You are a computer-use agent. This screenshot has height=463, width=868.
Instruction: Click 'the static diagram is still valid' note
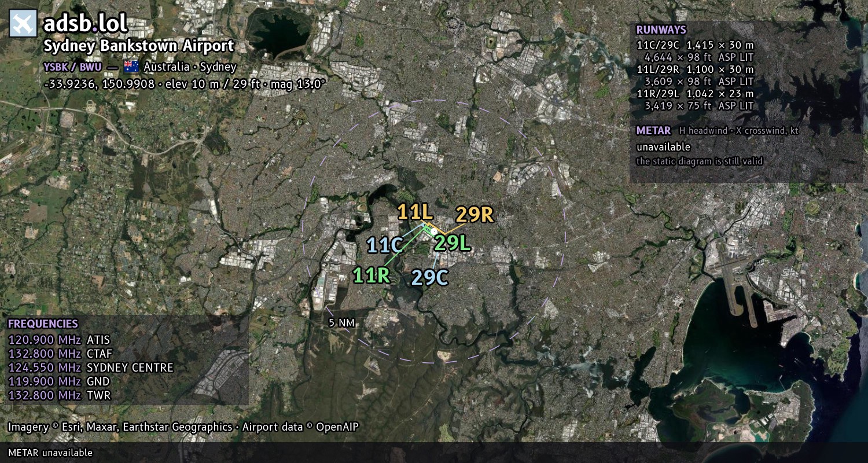pos(700,161)
